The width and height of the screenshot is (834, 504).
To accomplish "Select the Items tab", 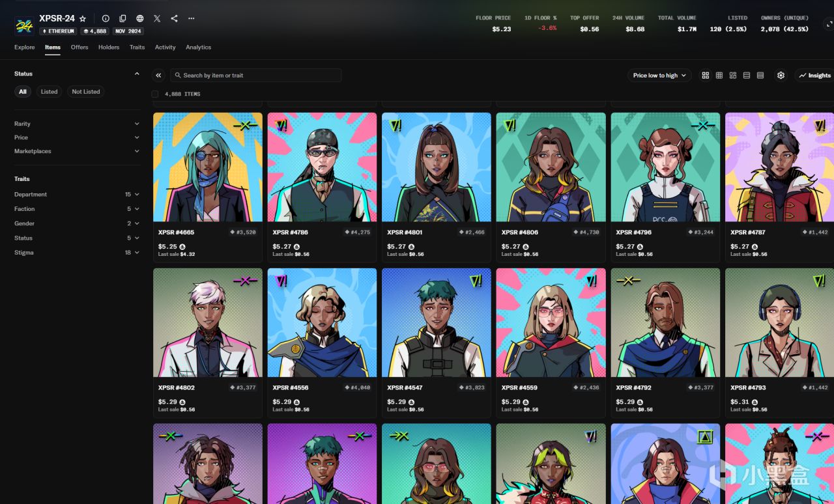I will 53,48.
